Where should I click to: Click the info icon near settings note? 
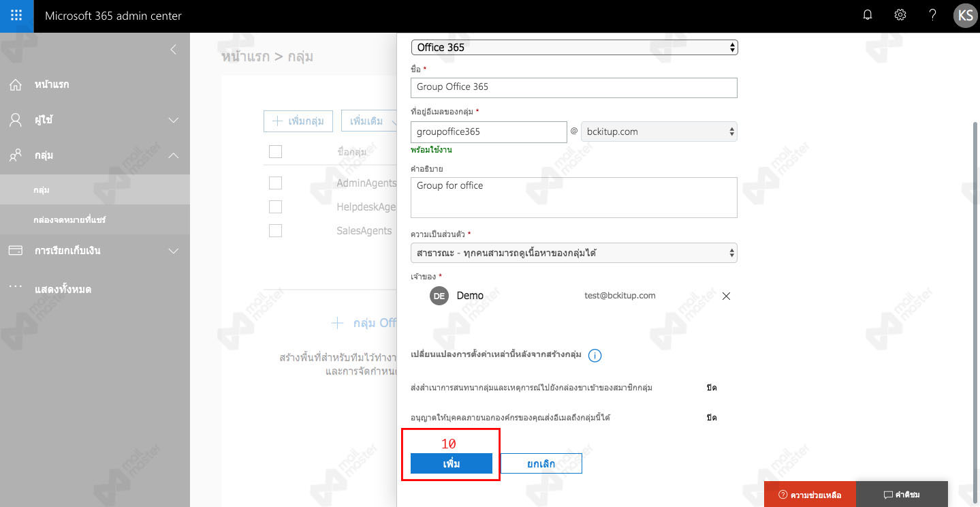(x=595, y=356)
